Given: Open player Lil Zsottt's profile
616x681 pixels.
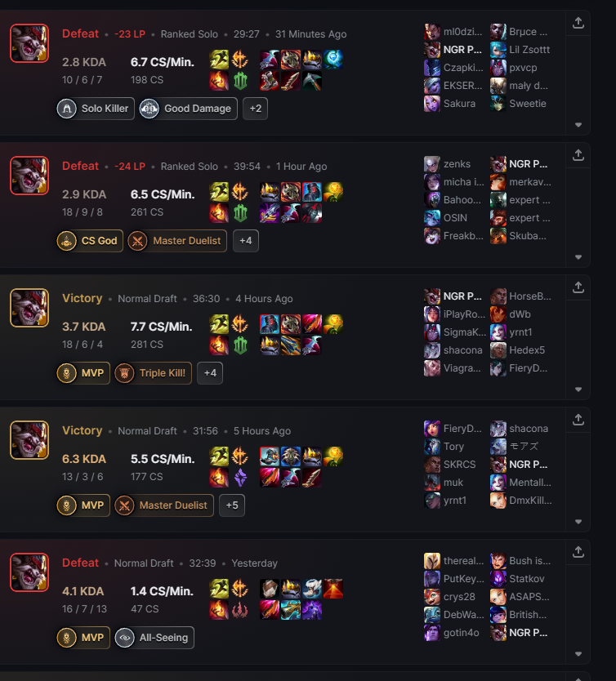Looking at the screenshot, I should tap(520, 50).
